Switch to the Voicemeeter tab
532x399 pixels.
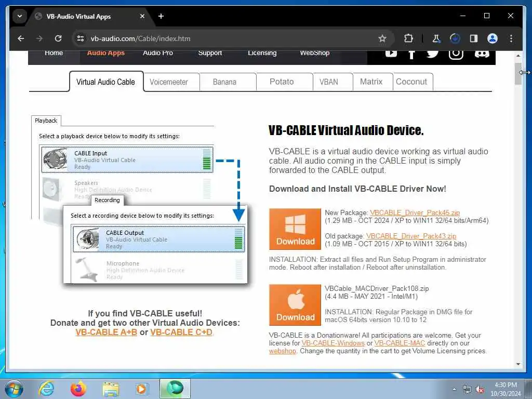[171, 82]
